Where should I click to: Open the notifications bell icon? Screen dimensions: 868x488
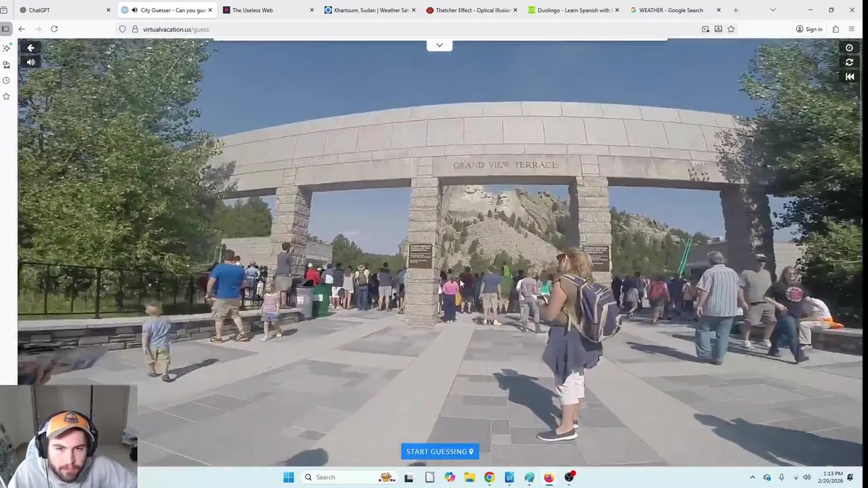pyautogui.click(x=850, y=477)
